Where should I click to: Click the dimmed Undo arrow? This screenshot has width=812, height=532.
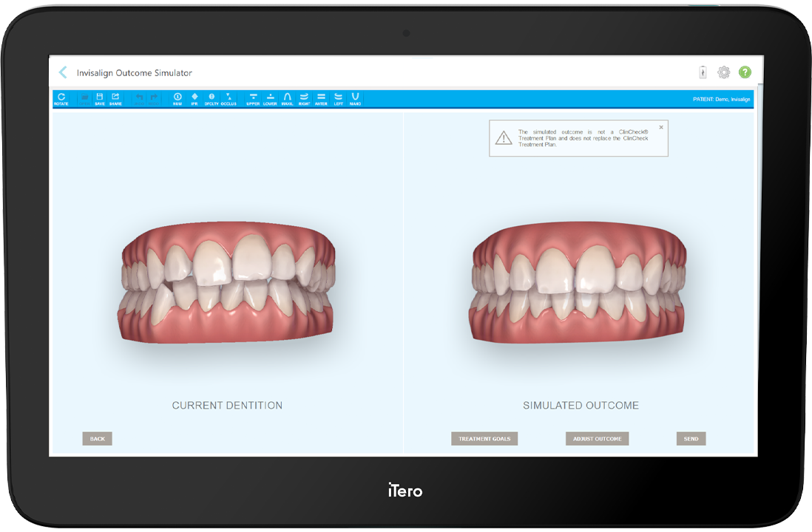coord(139,99)
